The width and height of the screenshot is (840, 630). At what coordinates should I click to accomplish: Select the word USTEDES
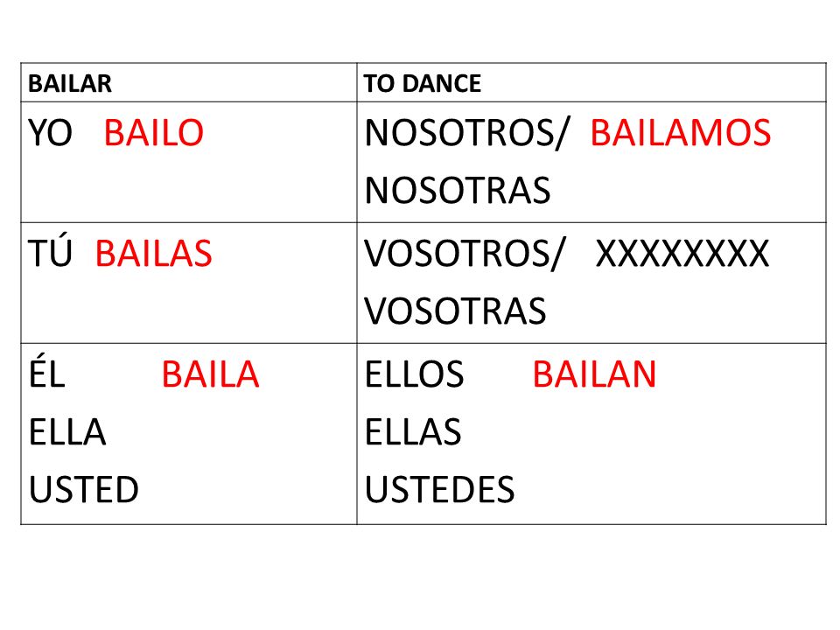point(440,490)
